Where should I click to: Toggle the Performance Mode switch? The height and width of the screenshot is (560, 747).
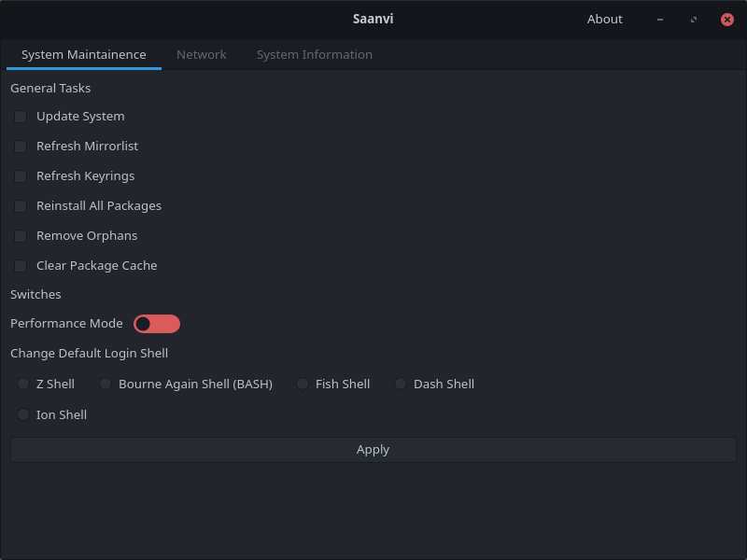(x=157, y=324)
